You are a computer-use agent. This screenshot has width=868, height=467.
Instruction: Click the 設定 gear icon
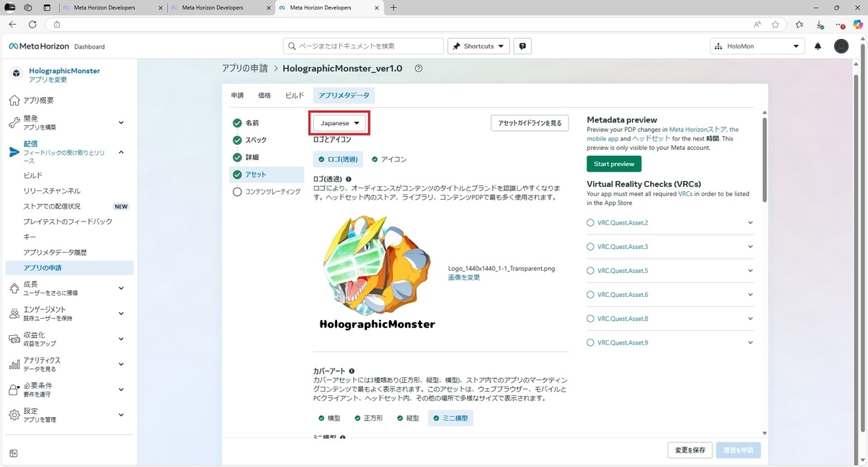pos(14,415)
